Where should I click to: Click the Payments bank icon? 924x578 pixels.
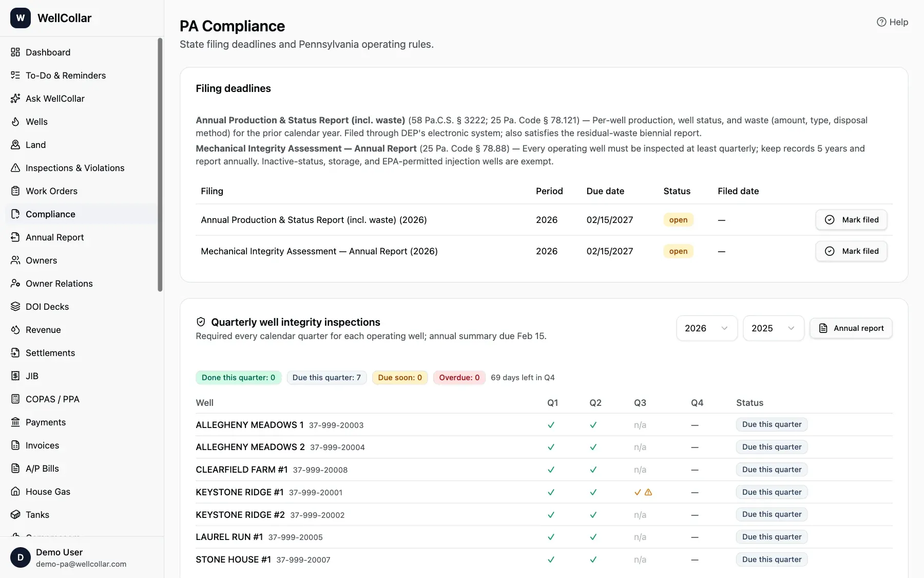click(15, 422)
